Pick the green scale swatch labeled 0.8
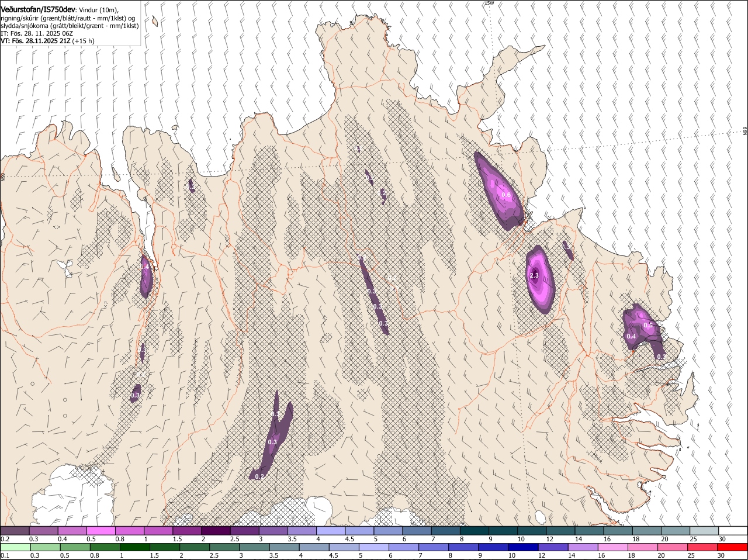748x560 pixels. click(105, 547)
